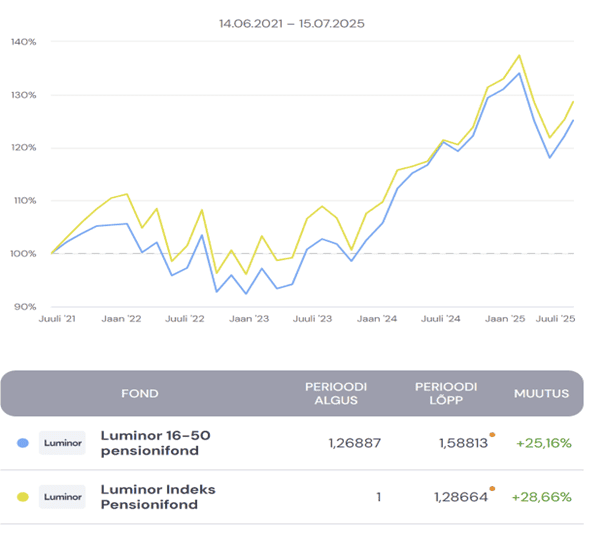This screenshot has height=537, width=605.
Task: Click the 130% y-axis label
Action: (24, 95)
